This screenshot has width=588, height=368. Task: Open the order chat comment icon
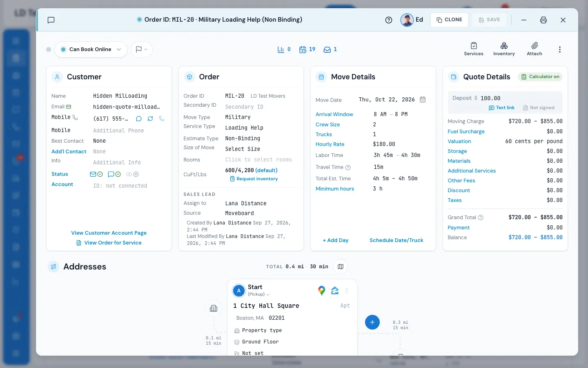coord(51,20)
